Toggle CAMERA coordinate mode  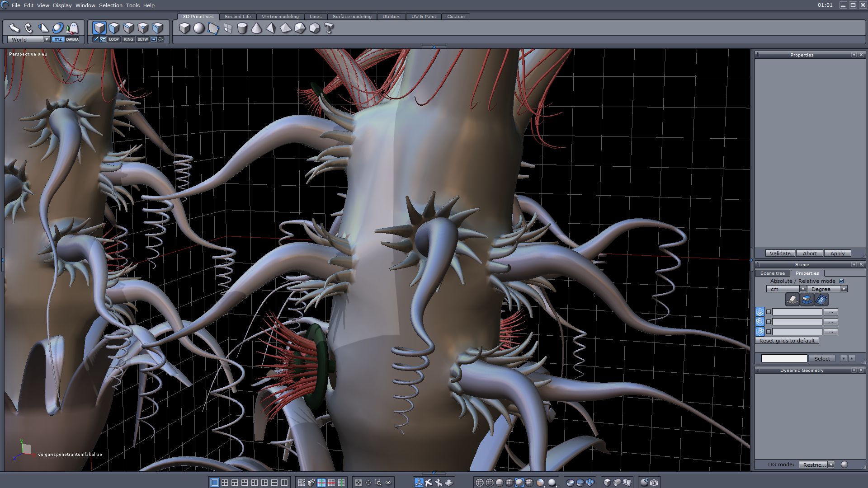point(72,39)
